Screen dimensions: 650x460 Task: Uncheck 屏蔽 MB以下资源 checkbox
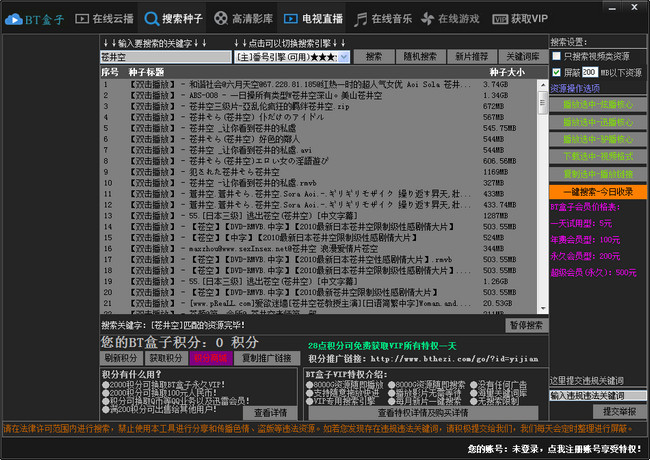pyautogui.click(x=556, y=72)
